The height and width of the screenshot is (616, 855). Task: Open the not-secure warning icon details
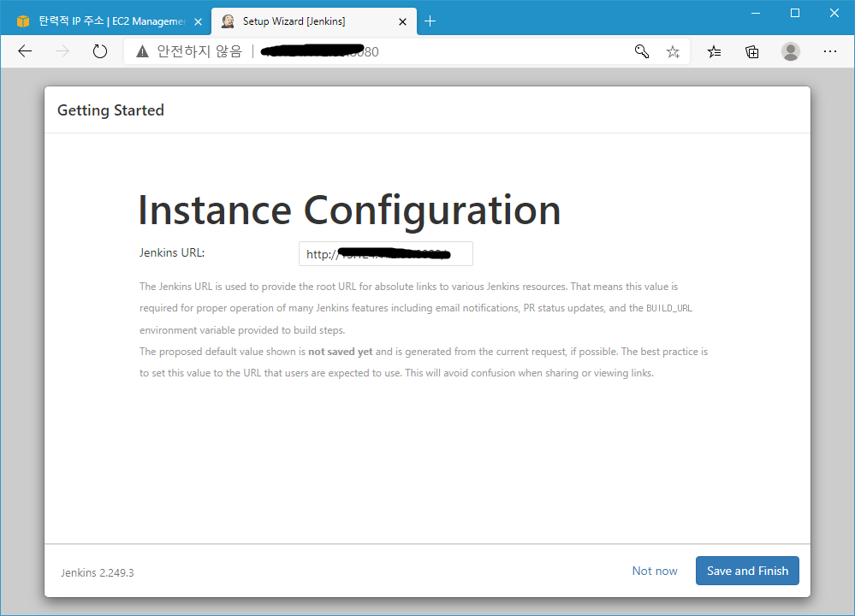coord(142,52)
